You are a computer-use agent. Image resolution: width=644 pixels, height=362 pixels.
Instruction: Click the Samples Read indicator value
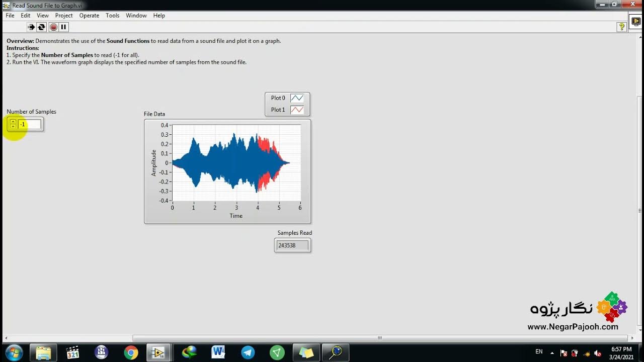coord(292,245)
